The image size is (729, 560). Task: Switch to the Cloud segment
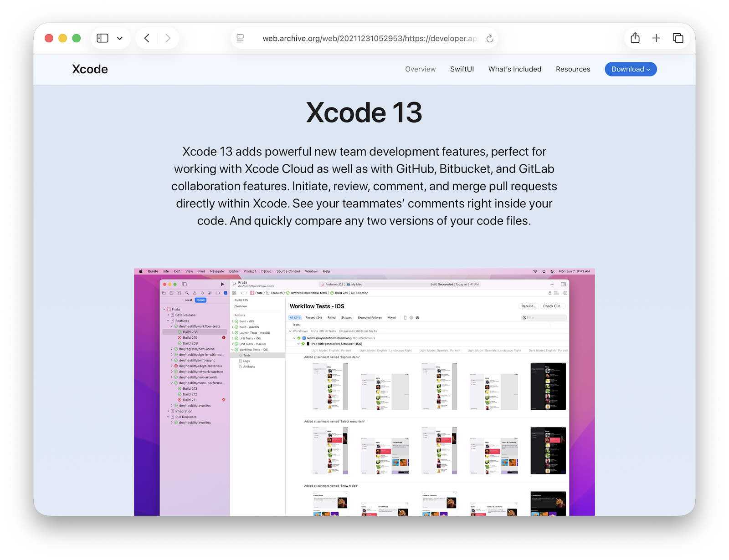(200, 300)
